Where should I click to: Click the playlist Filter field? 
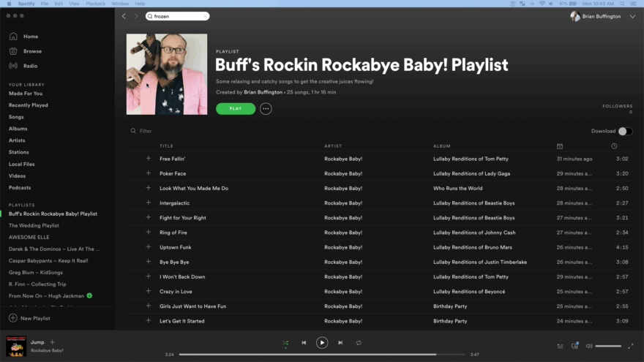tap(146, 131)
